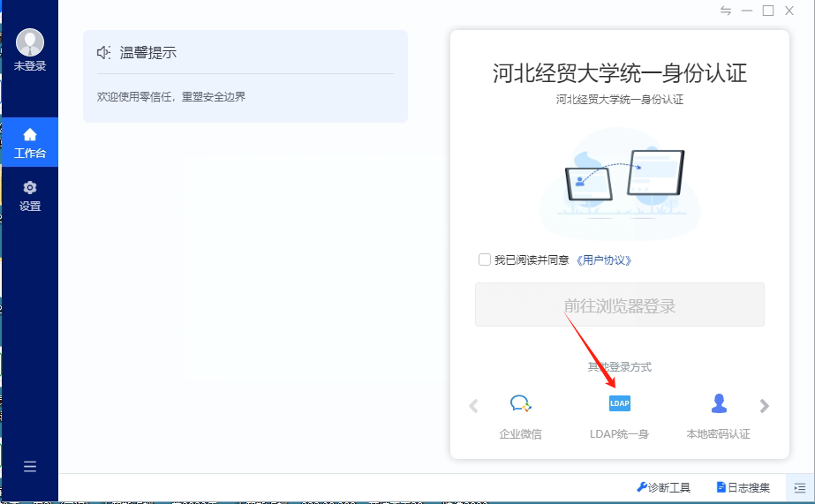815x504 pixels.
Task: Click the 我已阅读并同意 label text
Action: (x=532, y=260)
